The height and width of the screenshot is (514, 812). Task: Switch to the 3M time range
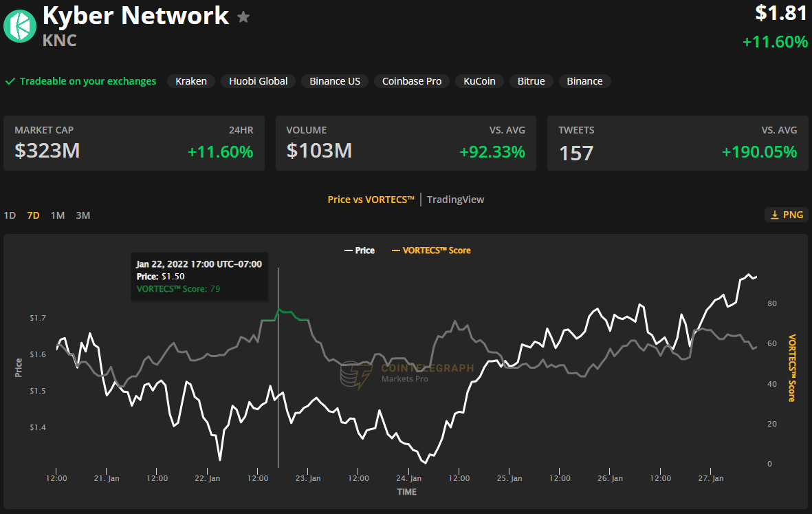pos(83,215)
